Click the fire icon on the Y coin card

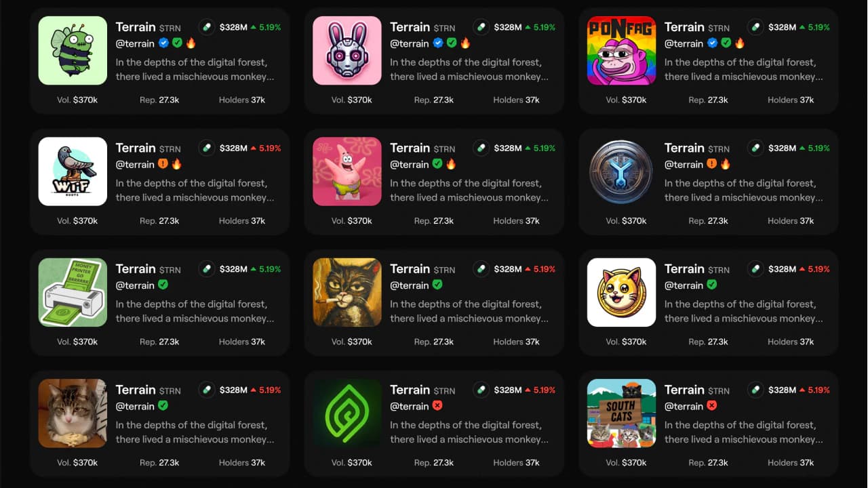tap(726, 164)
